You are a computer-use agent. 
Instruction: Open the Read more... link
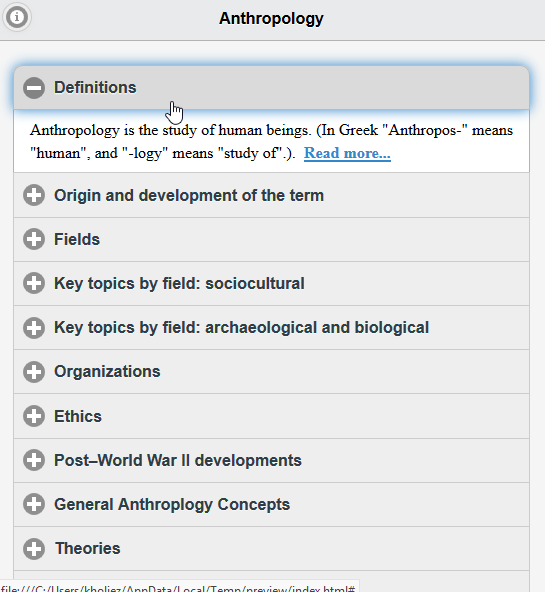pyautogui.click(x=347, y=153)
